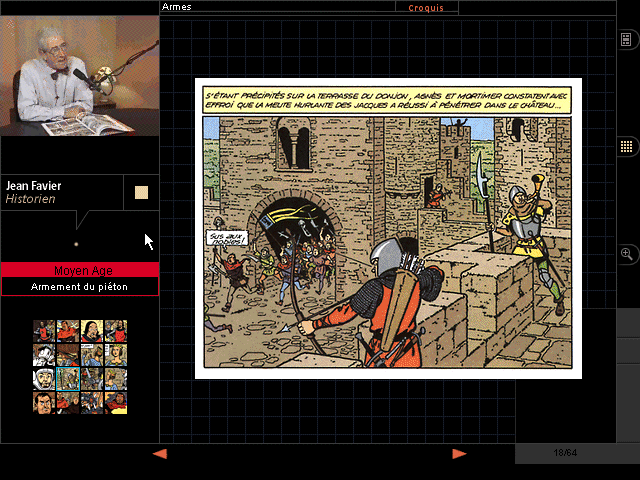Click the Jean Favier video window
This screenshot has width=640, height=480.
80,76
